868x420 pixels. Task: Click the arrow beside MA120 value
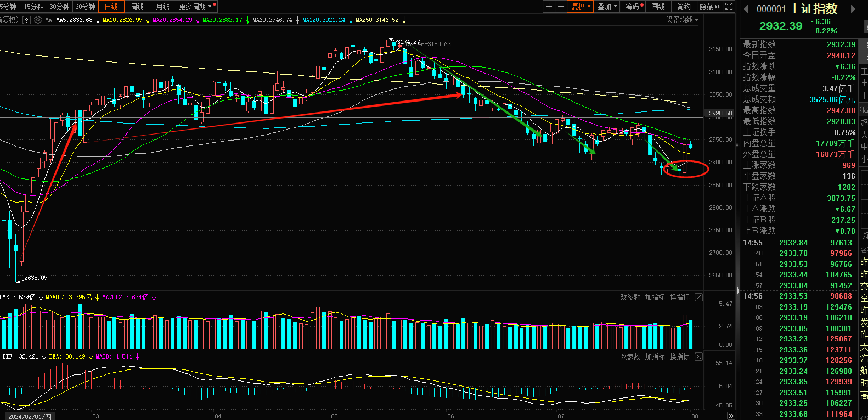351,20
